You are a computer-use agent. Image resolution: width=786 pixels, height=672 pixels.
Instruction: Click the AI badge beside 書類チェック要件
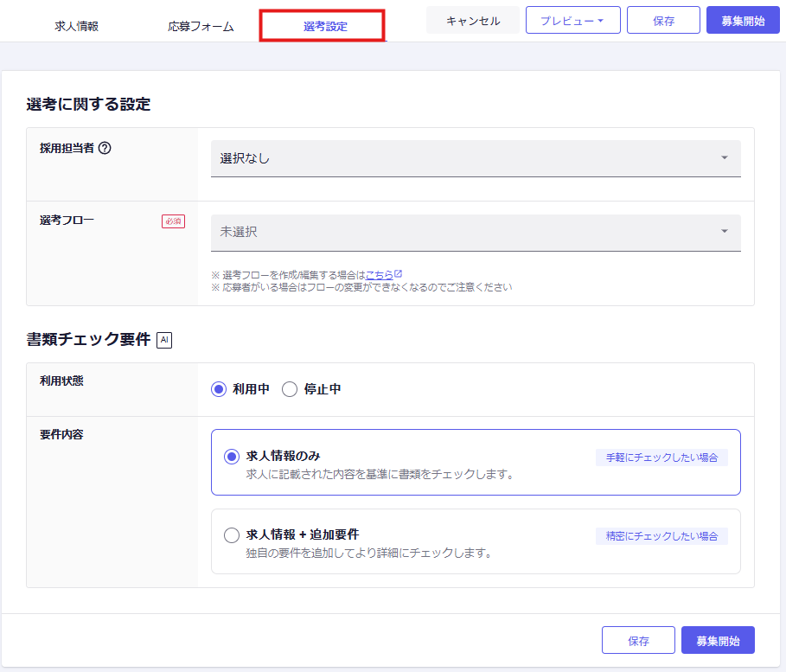(164, 340)
